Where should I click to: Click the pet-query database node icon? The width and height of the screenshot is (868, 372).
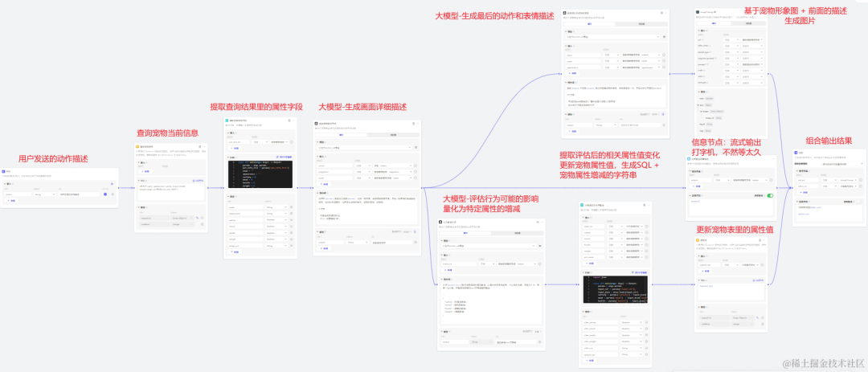click(137, 147)
